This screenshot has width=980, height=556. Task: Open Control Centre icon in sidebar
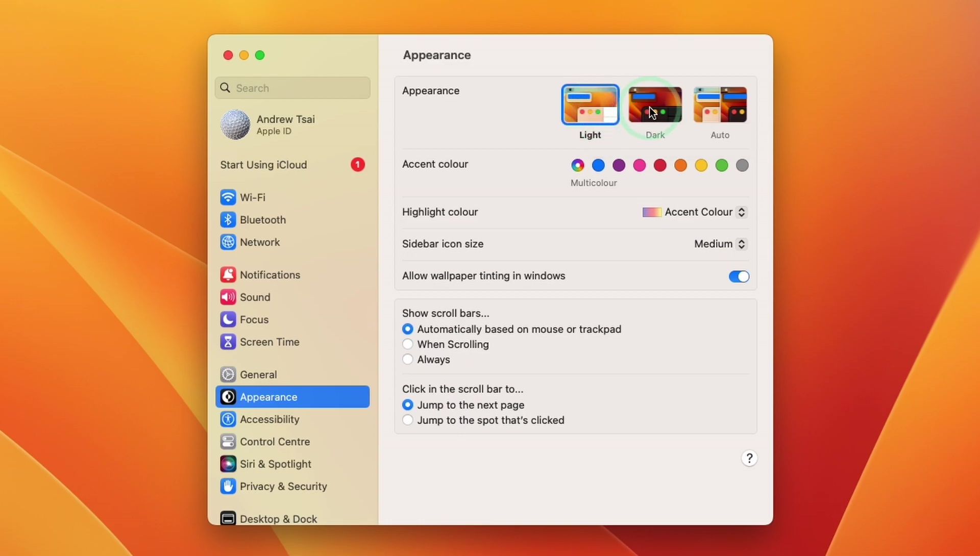coord(228,442)
